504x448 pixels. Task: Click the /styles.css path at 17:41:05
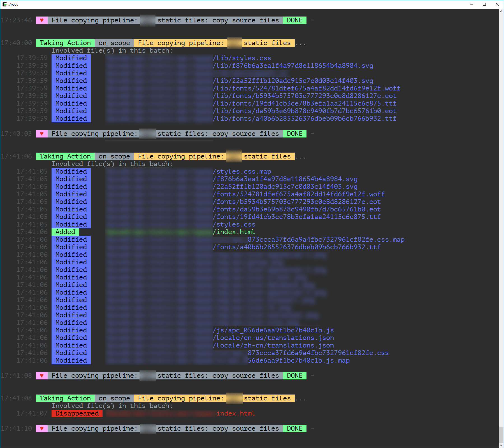coord(234,224)
